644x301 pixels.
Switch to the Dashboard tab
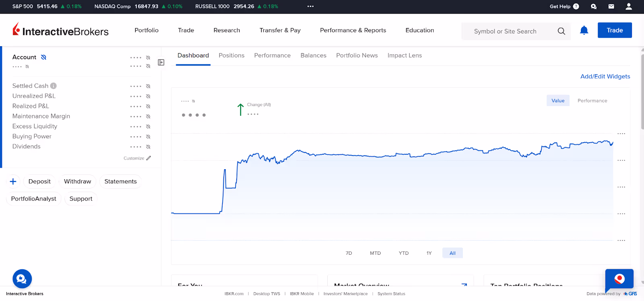193,55
